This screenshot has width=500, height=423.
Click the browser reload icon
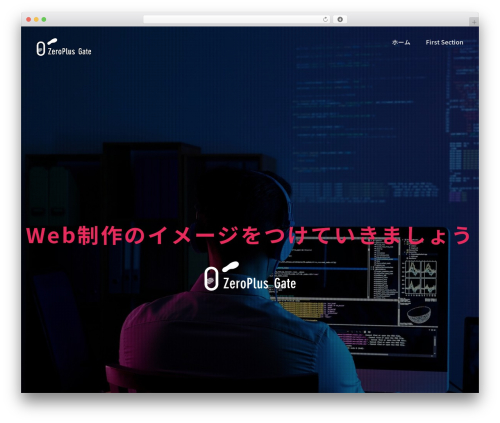325,19
